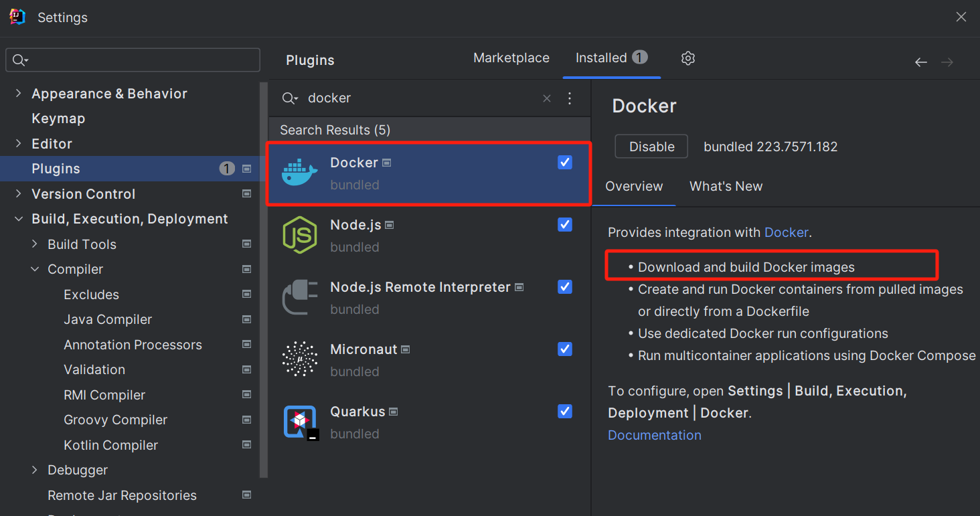Click the update count badge on Installed tab

tap(640, 58)
